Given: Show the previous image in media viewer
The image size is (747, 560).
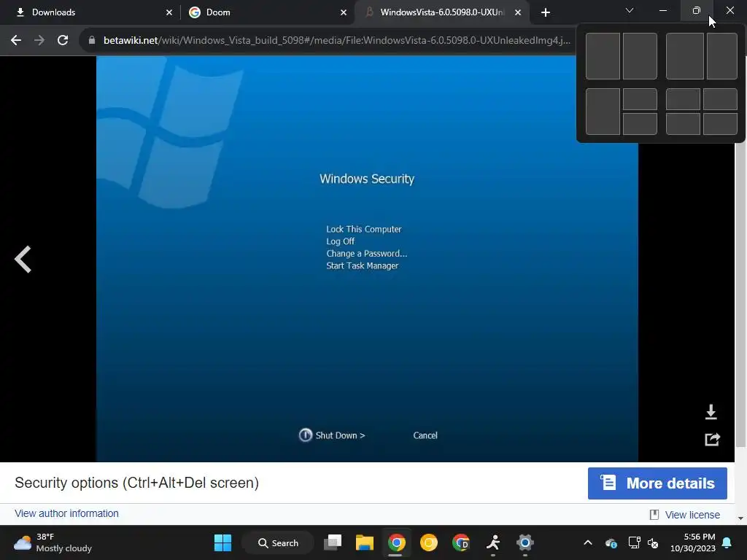Looking at the screenshot, I should click(x=23, y=260).
